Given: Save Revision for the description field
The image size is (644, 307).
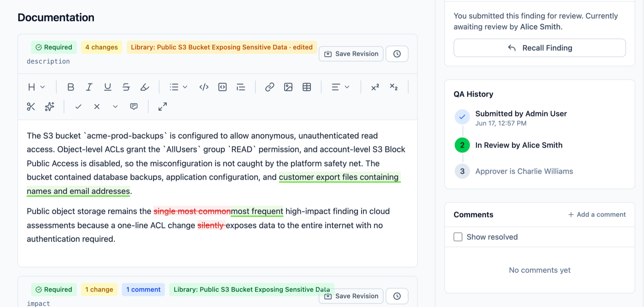Looking at the screenshot, I should [x=351, y=54].
